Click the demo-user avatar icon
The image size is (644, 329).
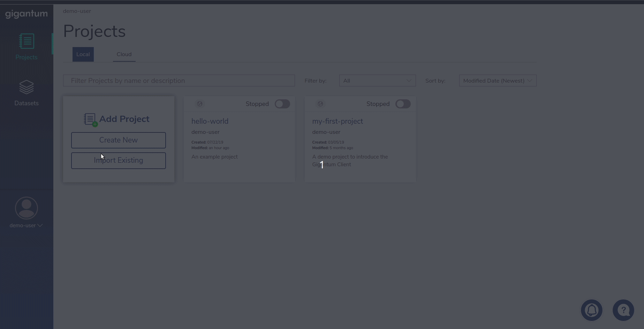click(26, 208)
